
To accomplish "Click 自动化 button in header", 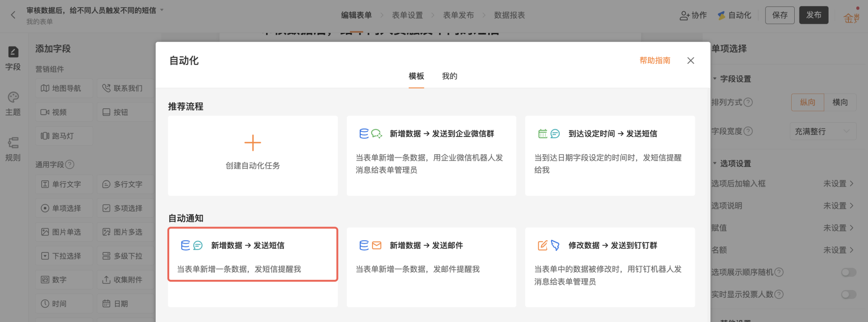I will [x=734, y=15].
